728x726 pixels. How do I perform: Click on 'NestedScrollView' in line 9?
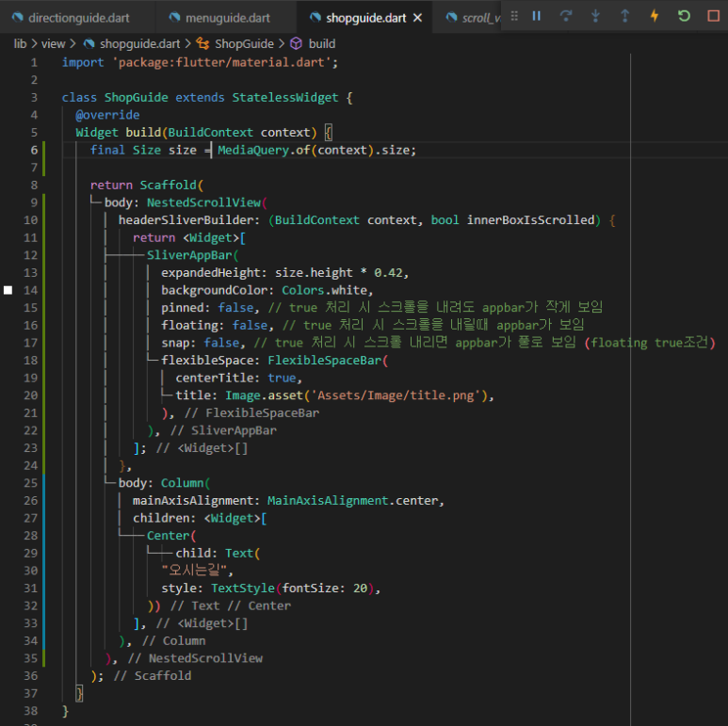tap(203, 202)
